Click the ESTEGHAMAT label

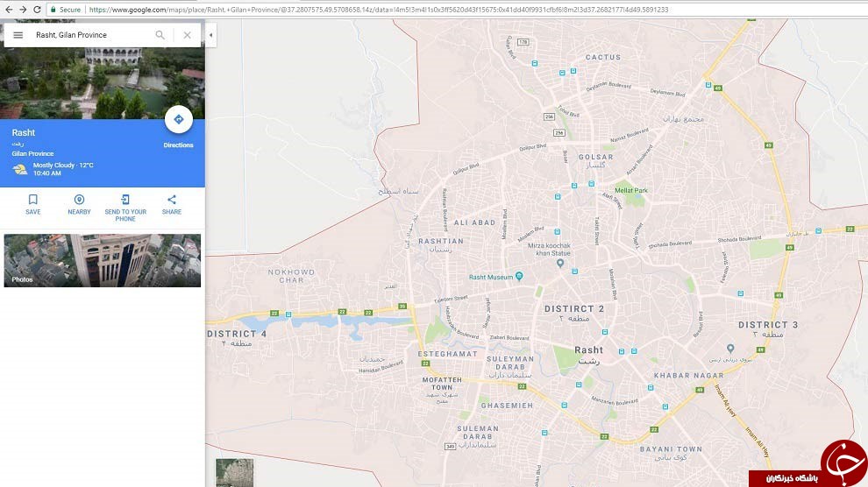click(447, 354)
